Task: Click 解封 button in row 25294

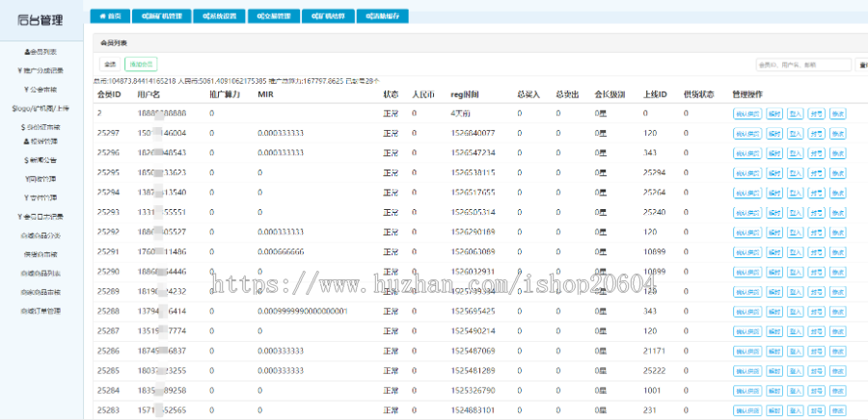Action: (x=773, y=193)
